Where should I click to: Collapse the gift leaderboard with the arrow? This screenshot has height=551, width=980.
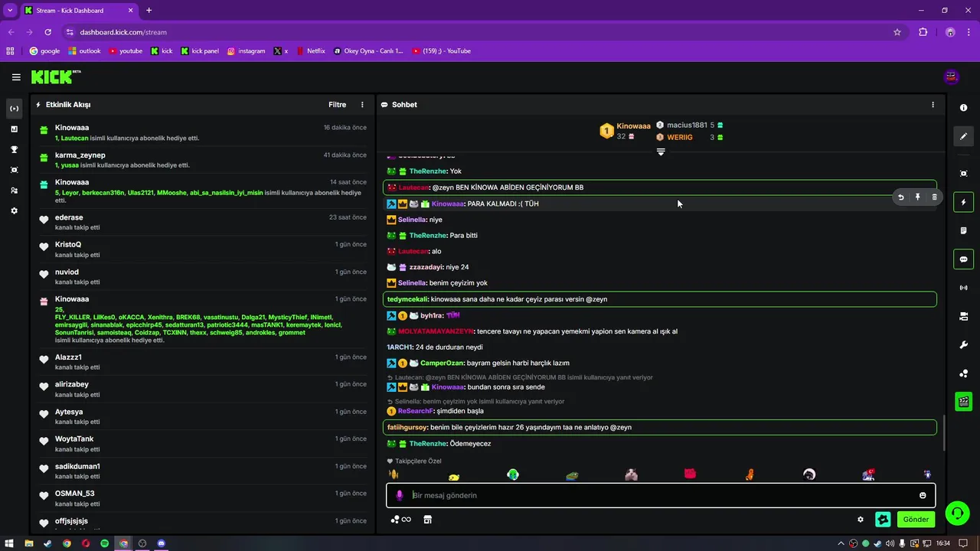point(661,152)
